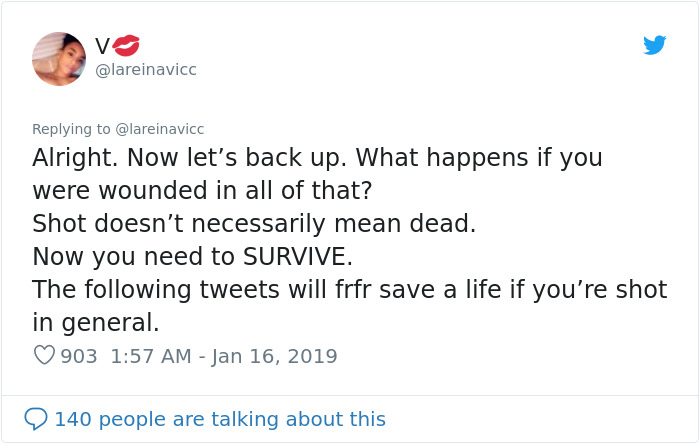Click the speech bubble conversation icon

[x=36, y=419]
